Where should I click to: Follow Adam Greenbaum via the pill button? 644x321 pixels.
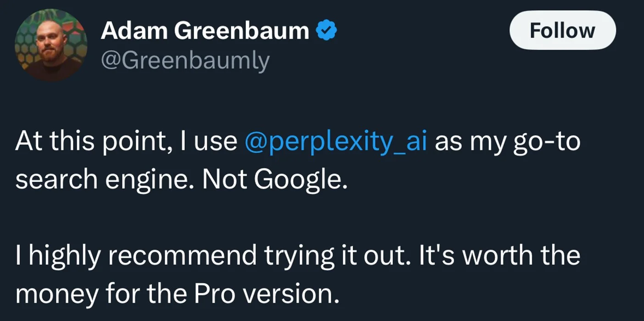pos(562,30)
